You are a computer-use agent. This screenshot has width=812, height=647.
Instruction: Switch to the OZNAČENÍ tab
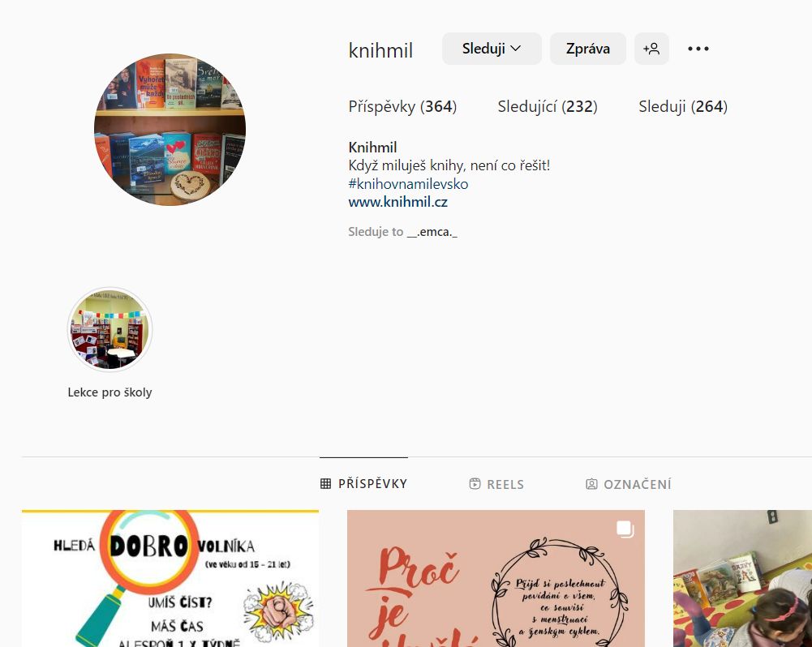[628, 484]
